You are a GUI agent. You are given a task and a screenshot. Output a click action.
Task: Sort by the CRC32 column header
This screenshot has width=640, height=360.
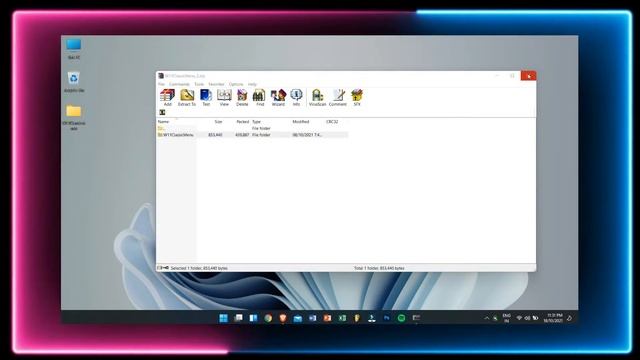pos(332,122)
